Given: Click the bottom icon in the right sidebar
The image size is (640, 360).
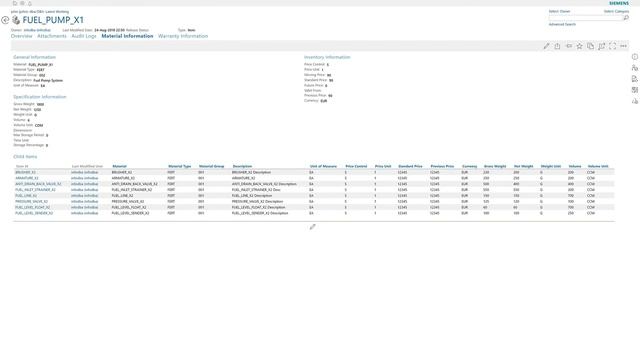Looking at the screenshot, I should tap(635, 101).
